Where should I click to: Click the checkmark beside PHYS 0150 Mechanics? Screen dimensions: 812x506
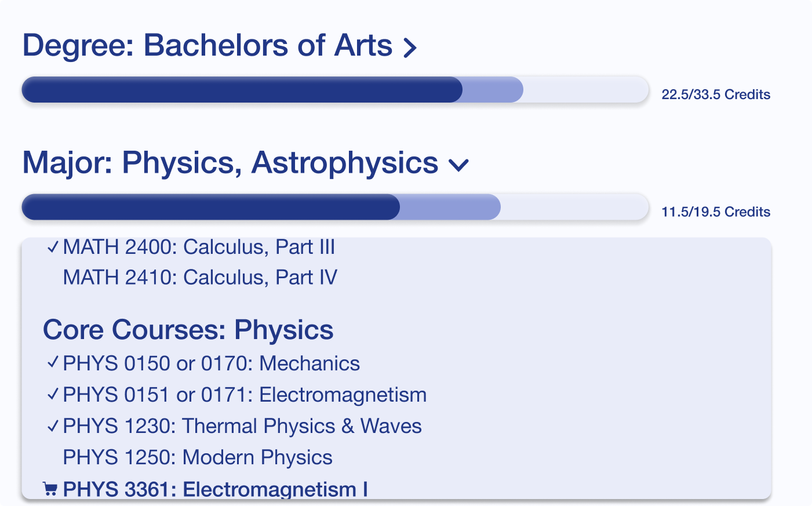click(x=53, y=363)
